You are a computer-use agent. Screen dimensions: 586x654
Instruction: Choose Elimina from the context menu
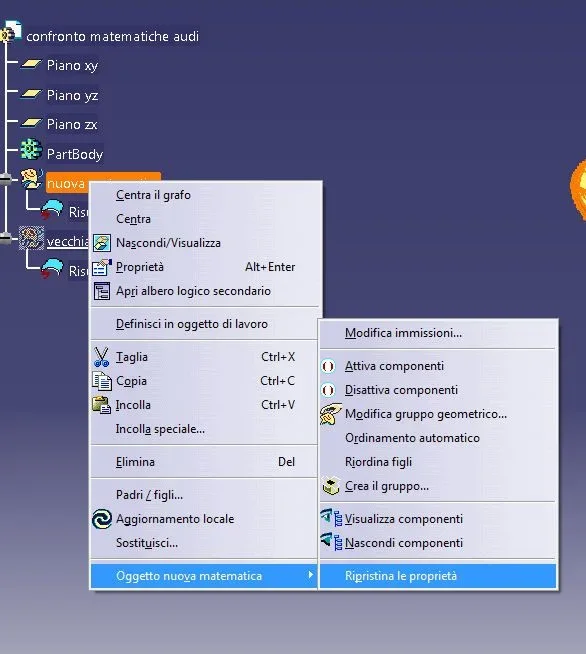point(204,462)
